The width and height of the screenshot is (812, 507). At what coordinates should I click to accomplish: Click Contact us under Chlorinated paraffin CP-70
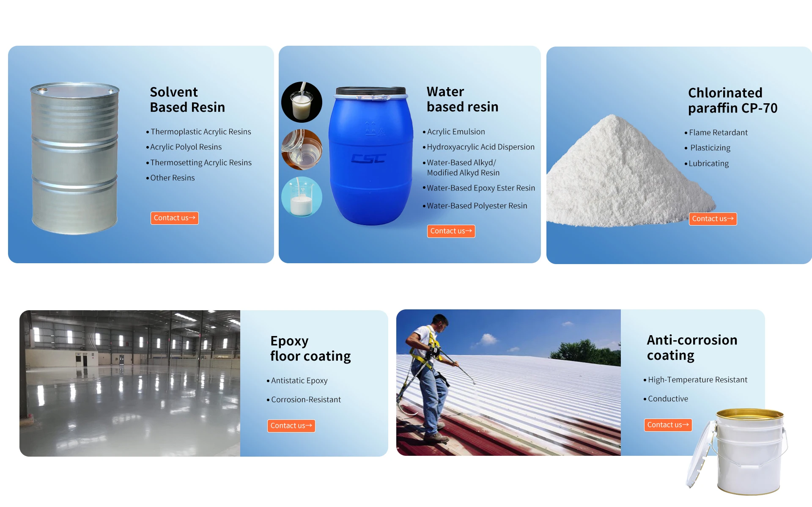coord(713,219)
